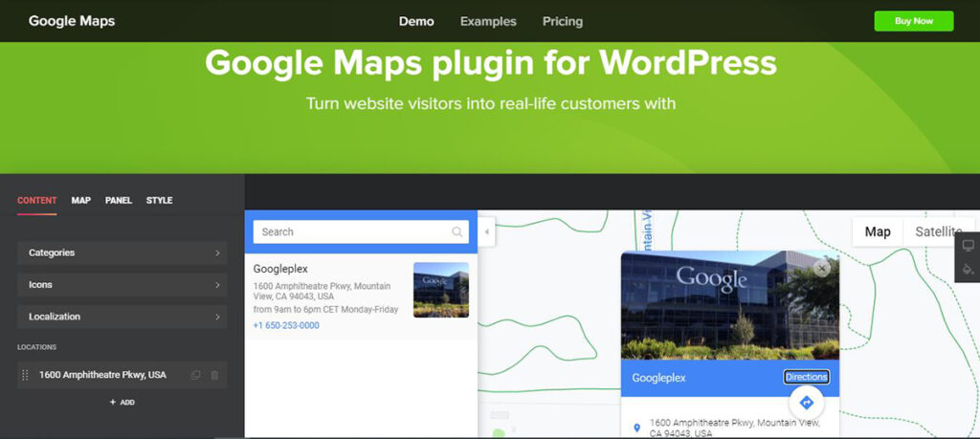Switch to the STYLE tab
Screen dimensions: 980x439
pos(160,201)
